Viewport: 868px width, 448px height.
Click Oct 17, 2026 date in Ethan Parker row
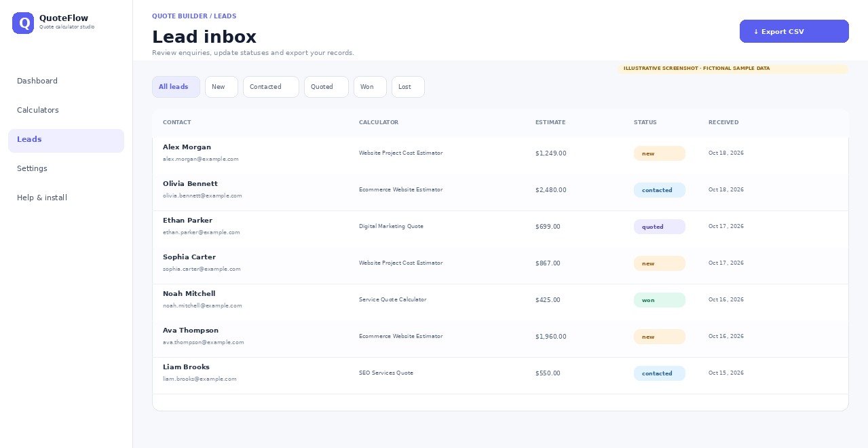(x=726, y=227)
